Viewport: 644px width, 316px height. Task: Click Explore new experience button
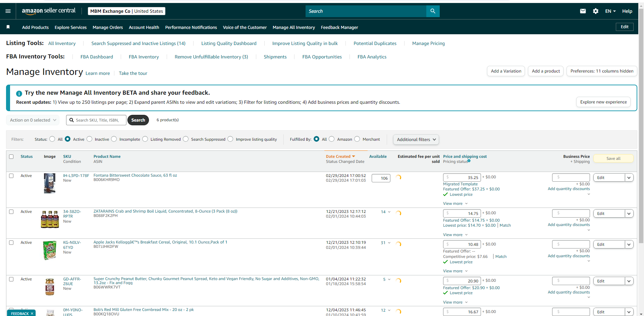click(603, 102)
